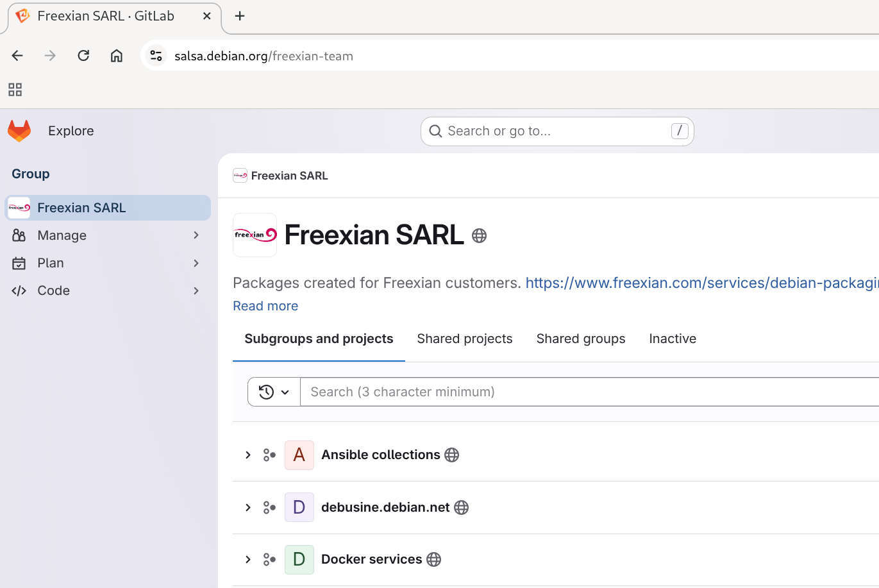
Task: Expand the Ansible collections subgroup
Action: [248, 455]
